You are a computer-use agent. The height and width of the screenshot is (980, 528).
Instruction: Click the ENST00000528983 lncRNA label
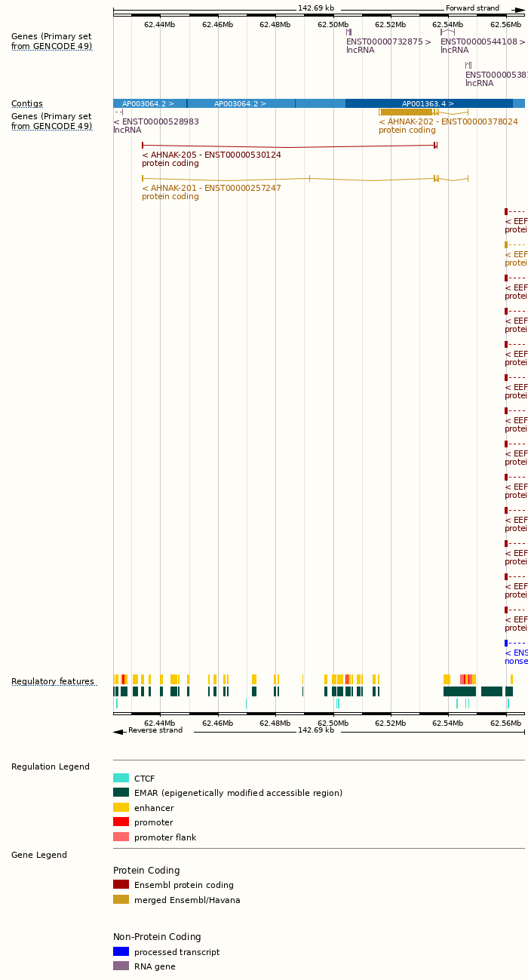(156, 121)
